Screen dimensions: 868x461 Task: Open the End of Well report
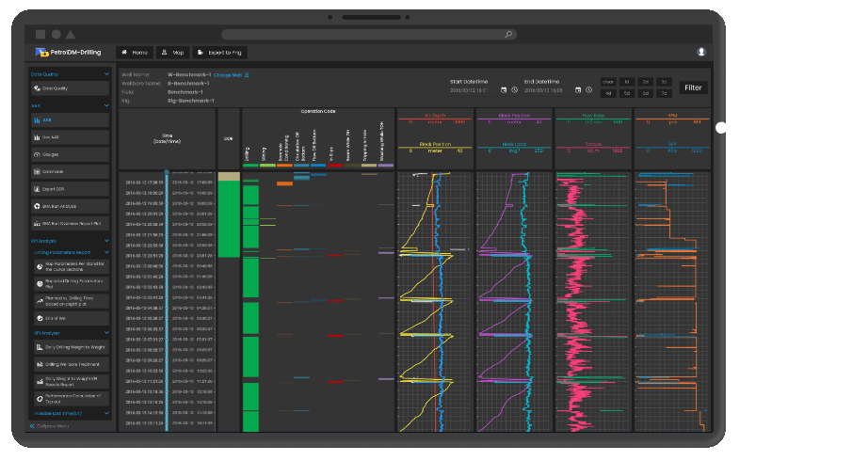pyautogui.click(x=72, y=318)
